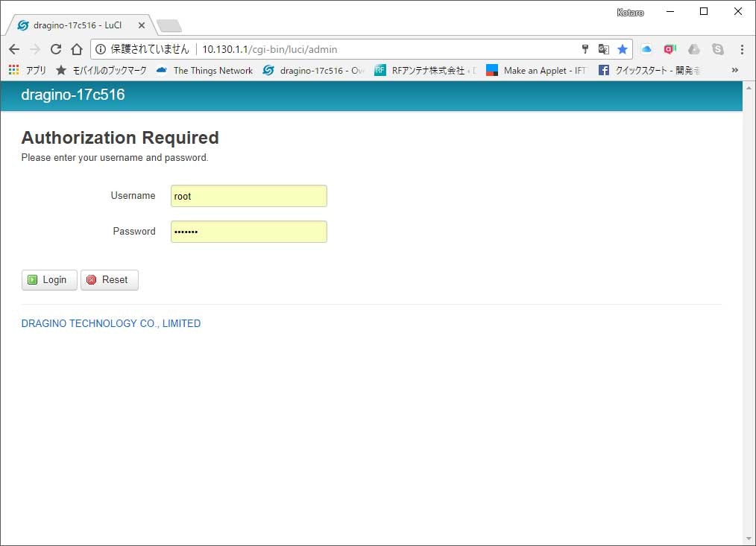Click the Kotaro profile button

point(630,13)
